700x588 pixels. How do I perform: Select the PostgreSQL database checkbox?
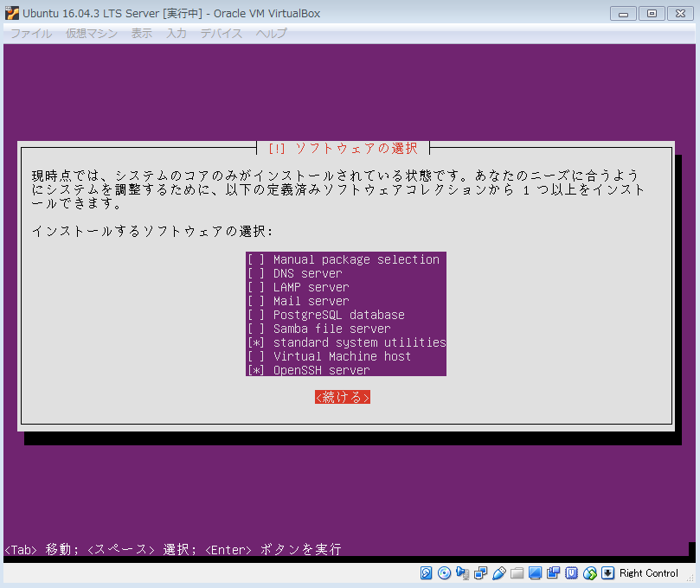256,315
